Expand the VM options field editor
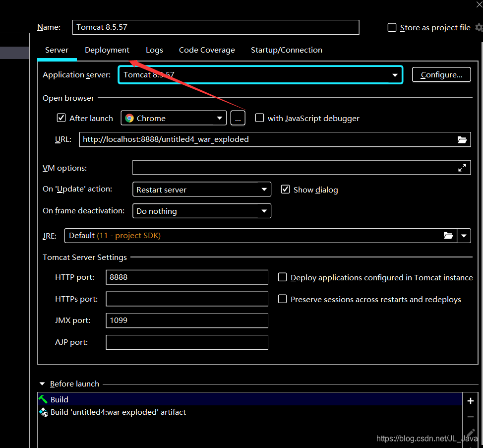This screenshot has height=448, width=483. pyautogui.click(x=462, y=168)
